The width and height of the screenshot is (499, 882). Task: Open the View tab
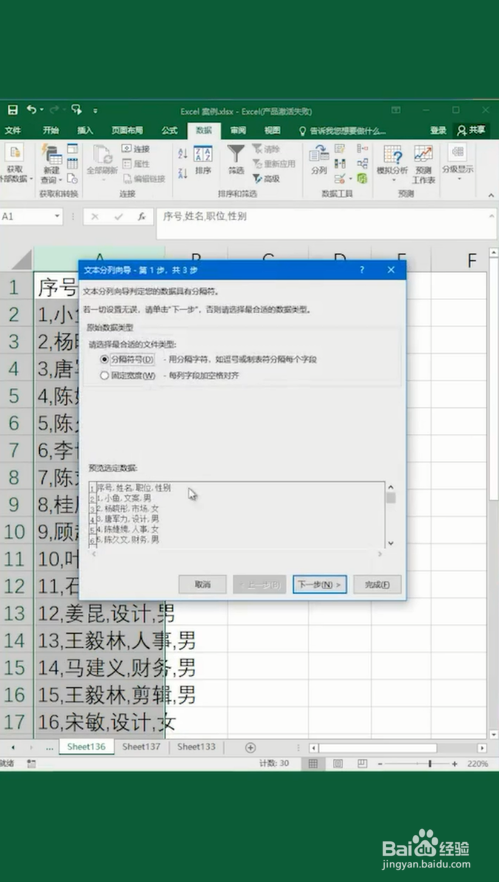[x=272, y=130]
